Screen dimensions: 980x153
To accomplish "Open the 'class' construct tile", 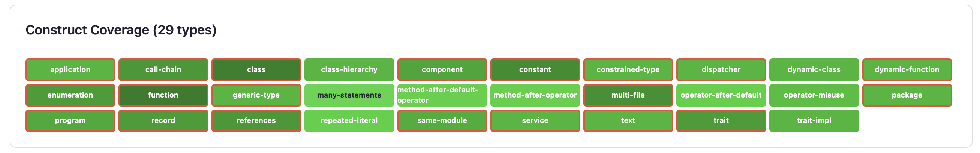I will [256, 70].
